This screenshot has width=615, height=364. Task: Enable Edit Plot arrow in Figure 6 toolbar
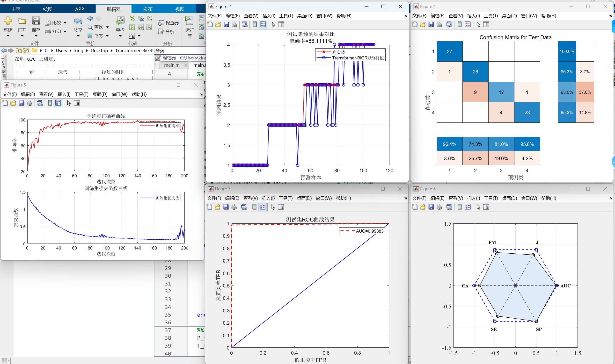(x=478, y=207)
